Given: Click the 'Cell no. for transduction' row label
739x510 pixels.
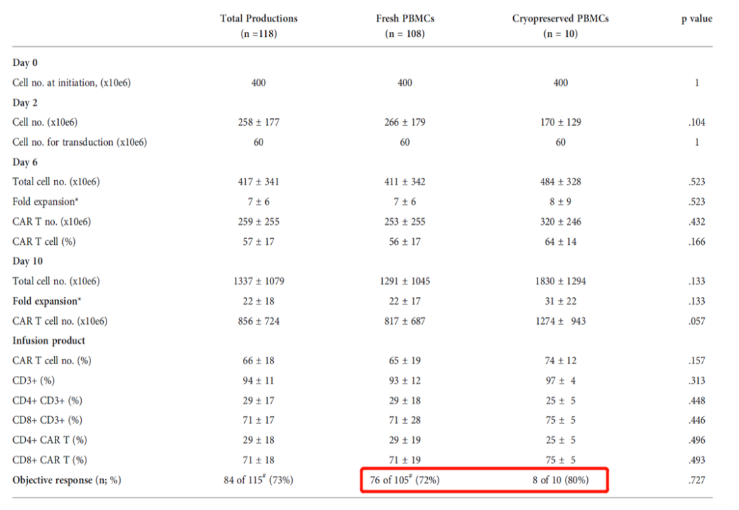Looking at the screenshot, I should (79, 142).
